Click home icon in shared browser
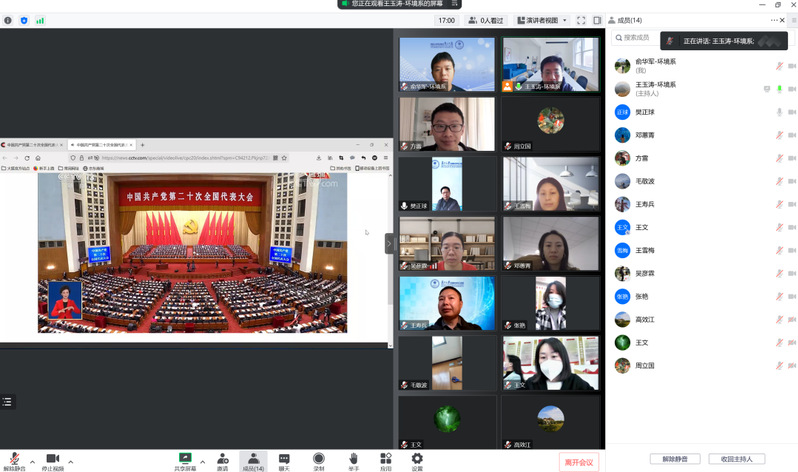 coord(38,158)
